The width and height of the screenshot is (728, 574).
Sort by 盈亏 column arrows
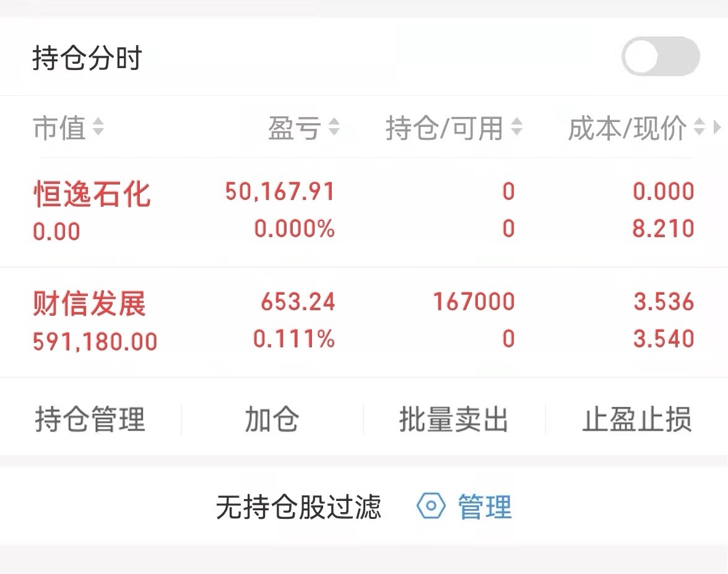click(334, 127)
